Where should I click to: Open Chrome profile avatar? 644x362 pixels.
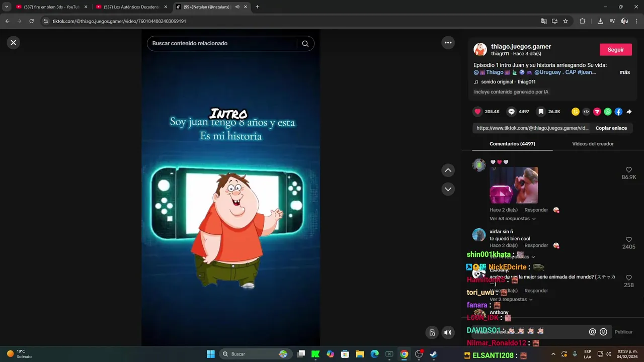(624, 21)
